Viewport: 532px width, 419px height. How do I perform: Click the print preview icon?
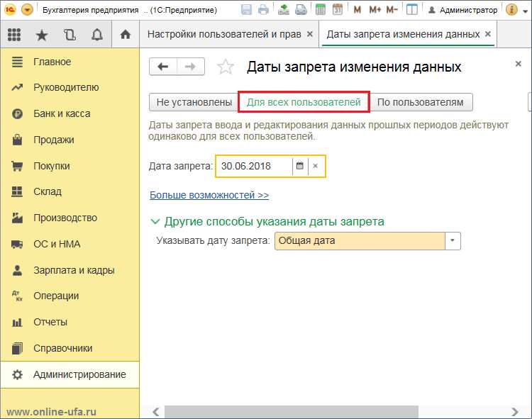coord(301,9)
